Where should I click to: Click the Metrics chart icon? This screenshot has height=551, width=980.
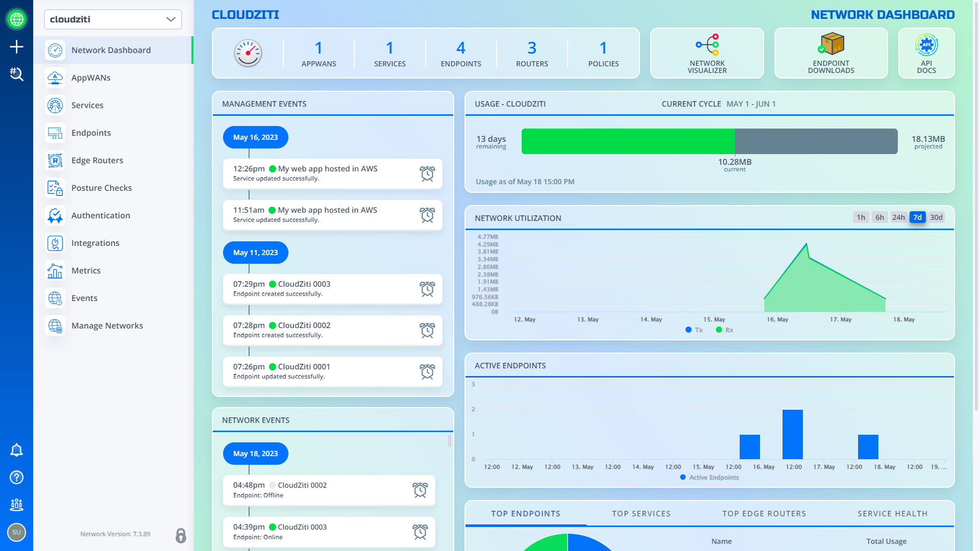(x=55, y=270)
